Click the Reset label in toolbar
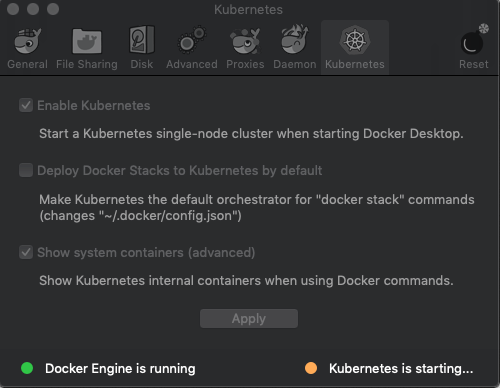The height and width of the screenshot is (388, 500). (474, 64)
